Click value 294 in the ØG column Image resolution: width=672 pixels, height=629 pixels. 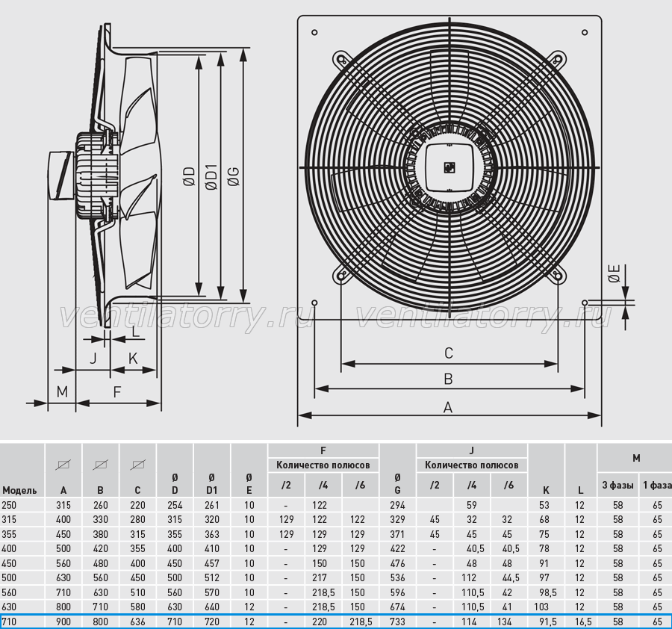click(397, 505)
